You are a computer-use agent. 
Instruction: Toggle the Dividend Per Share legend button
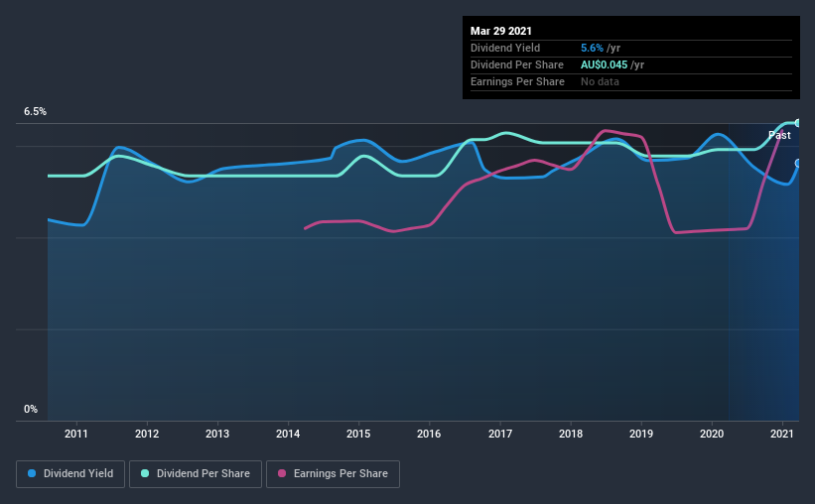coord(196,474)
